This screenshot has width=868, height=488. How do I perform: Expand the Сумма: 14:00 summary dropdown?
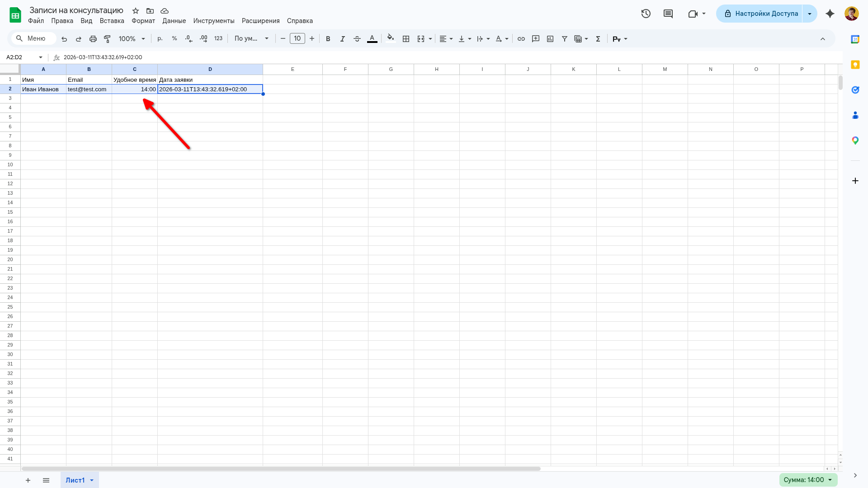tap(808, 480)
